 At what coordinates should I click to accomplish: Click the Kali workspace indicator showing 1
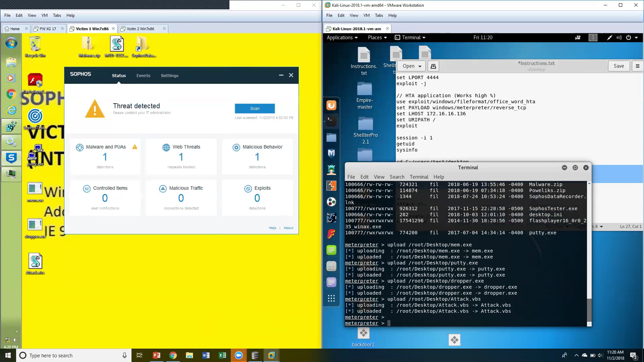click(x=593, y=38)
